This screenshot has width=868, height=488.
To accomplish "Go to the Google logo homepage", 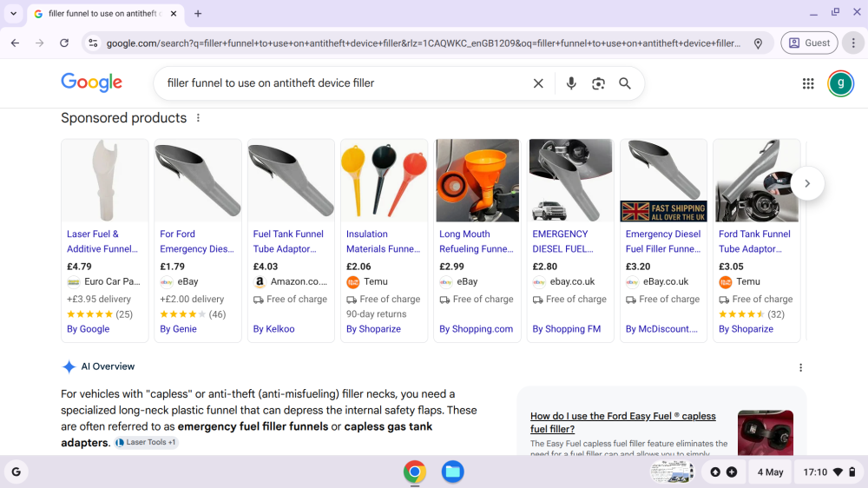I will tap(91, 82).
